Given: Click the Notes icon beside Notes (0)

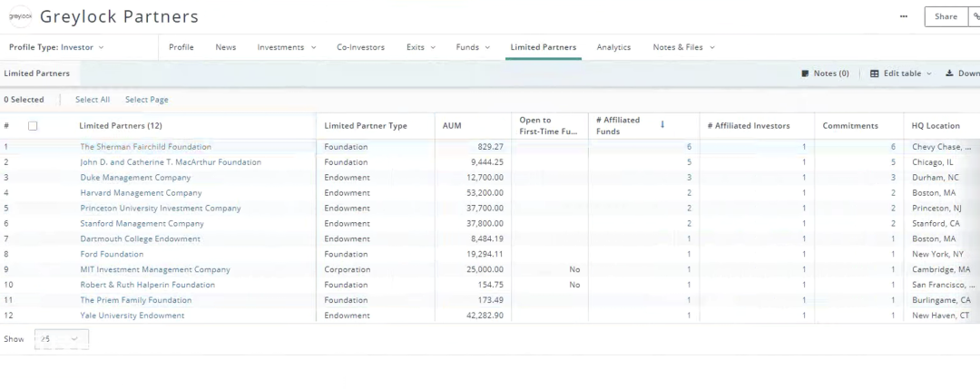Looking at the screenshot, I should point(805,73).
